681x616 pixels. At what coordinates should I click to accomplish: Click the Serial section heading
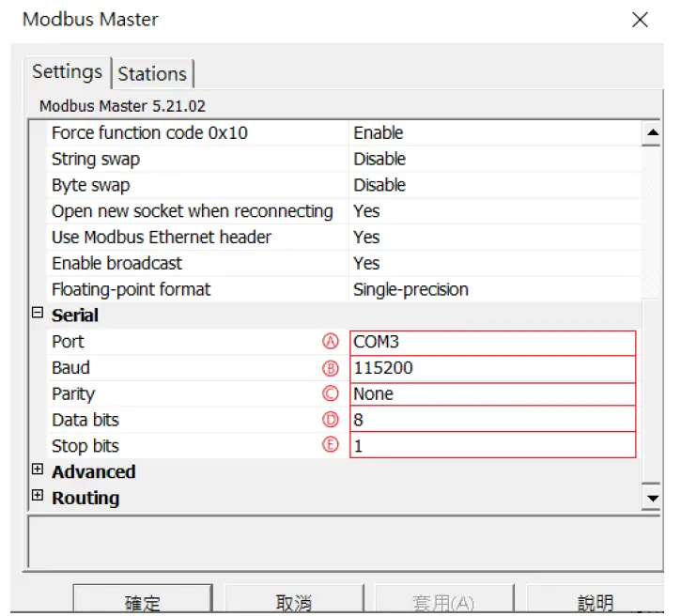(x=75, y=316)
